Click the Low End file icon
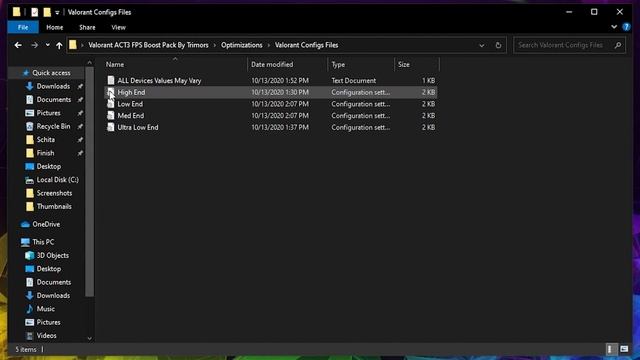The width and height of the screenshot is (640, 360). 111,104
